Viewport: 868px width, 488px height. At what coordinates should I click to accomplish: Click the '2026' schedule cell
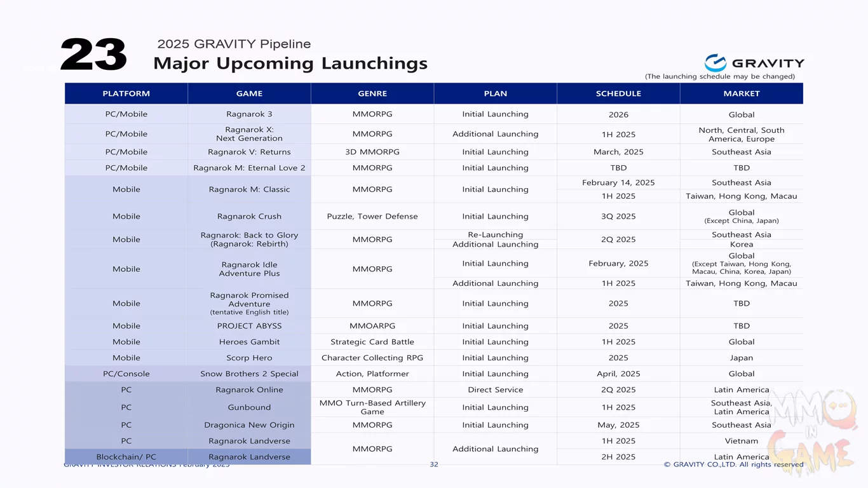[x=618, y=115]
